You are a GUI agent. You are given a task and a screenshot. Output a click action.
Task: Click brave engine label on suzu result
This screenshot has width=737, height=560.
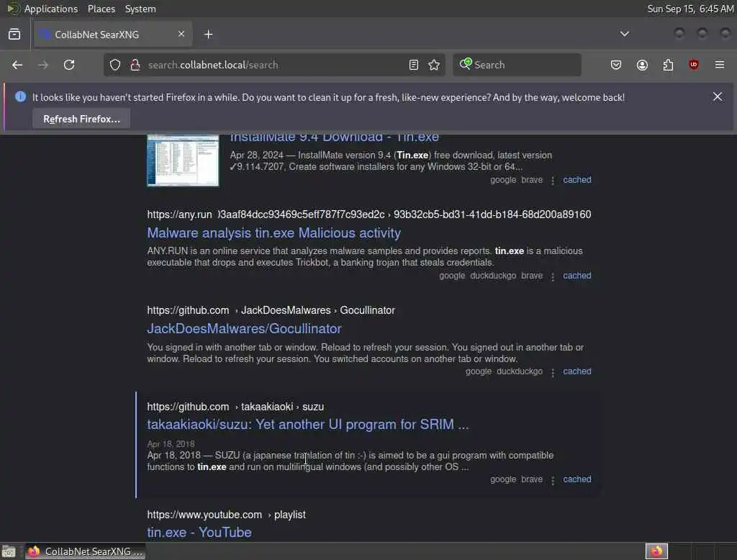(x=532, y=479)
